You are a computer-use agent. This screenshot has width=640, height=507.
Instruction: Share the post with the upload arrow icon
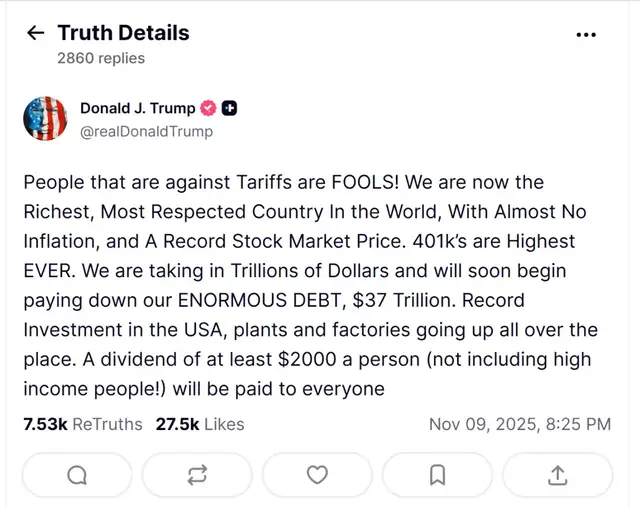558,475
